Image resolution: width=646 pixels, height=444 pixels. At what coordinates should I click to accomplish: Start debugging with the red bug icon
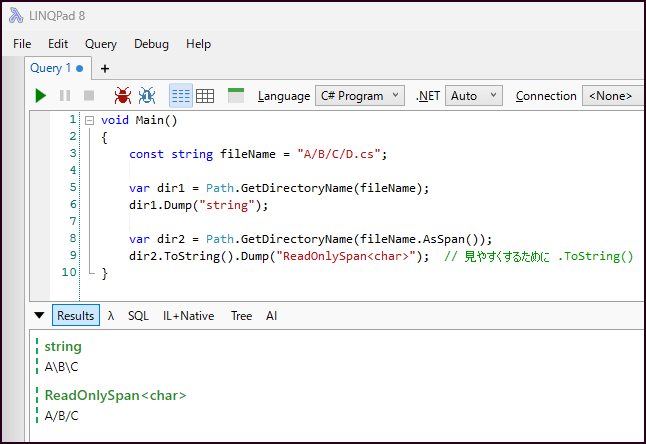click(123, 96)
